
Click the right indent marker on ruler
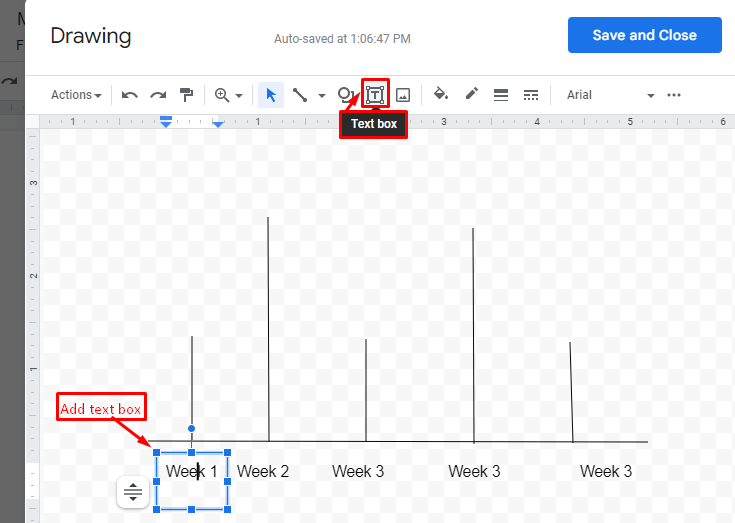coord(218,123)
